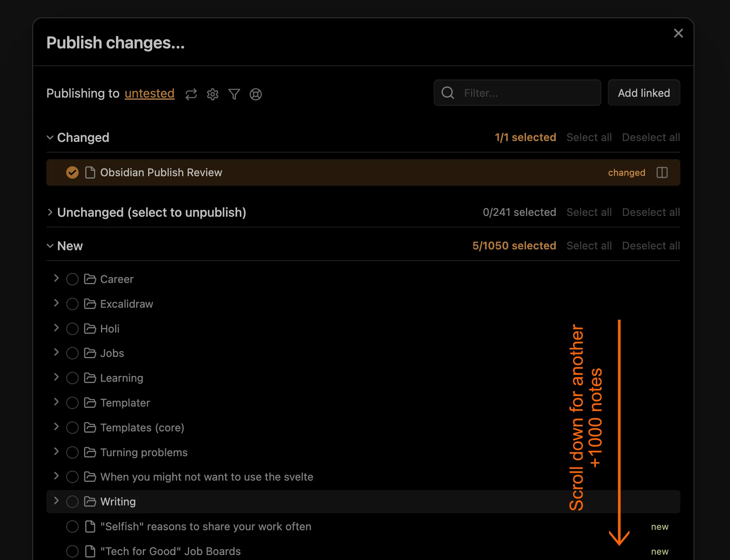Image resolution: width=730 pixels, height=560 pixels.
Task: Select the Holi folder checkbox
Action: (72, 329)
